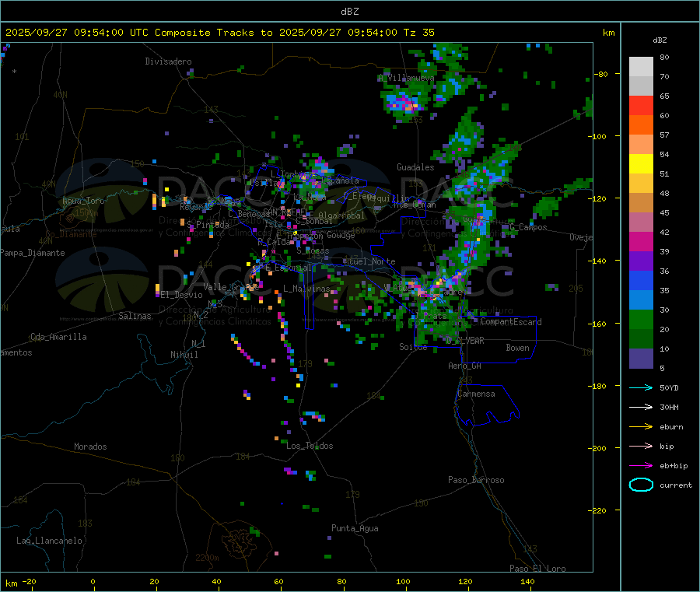This screenshot has width=700, height=592.
Task: Click the Divisadero map label
Action: pyautogui.click(x=168, y=61)
